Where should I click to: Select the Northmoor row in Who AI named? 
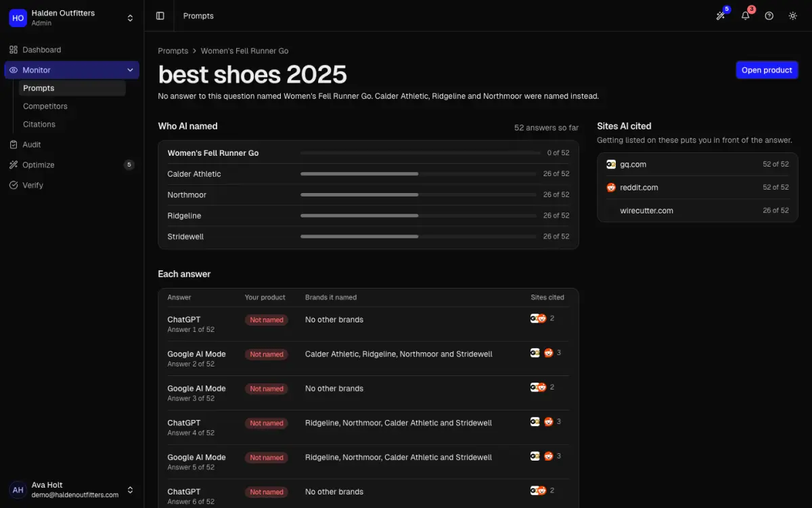click(369, 194)
